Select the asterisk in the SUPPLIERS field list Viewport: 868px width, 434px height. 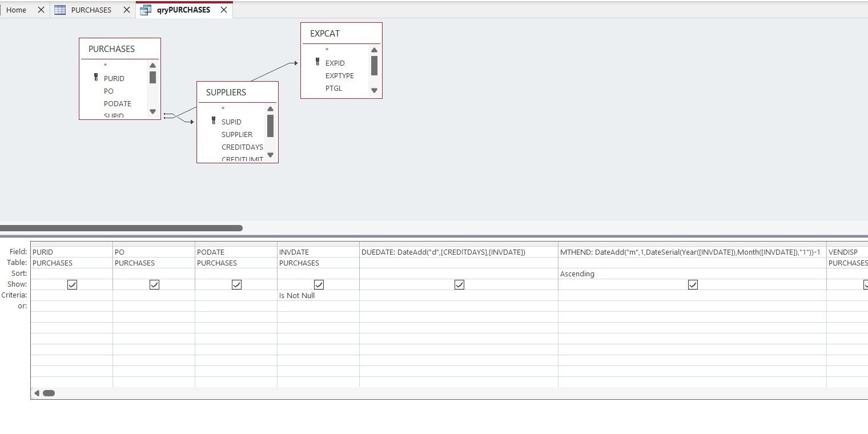223,109
